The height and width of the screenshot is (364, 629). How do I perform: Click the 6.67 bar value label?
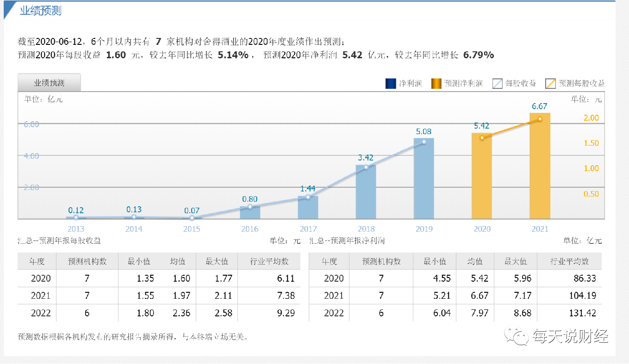540,106
